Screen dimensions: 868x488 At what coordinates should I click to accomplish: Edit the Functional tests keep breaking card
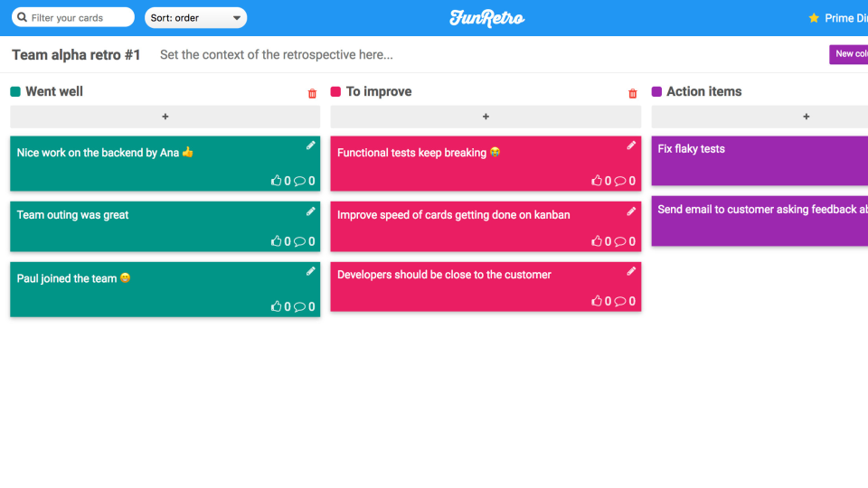click(x=631, y=145)
